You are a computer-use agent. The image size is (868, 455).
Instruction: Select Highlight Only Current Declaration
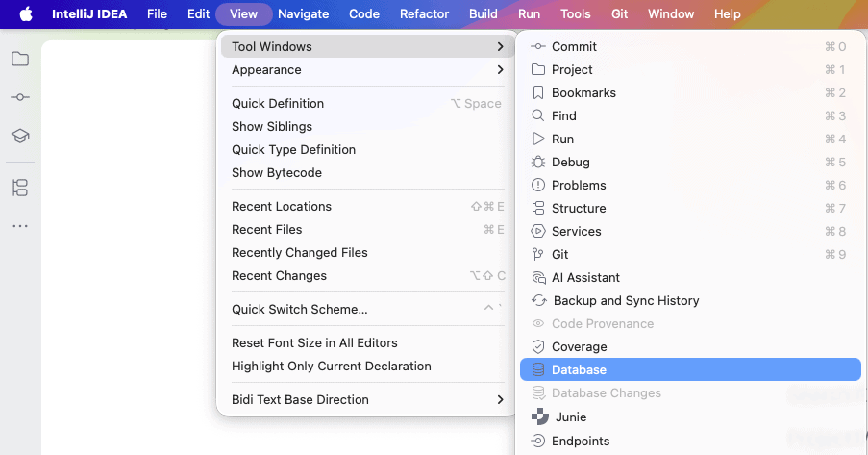coord(331,367)
